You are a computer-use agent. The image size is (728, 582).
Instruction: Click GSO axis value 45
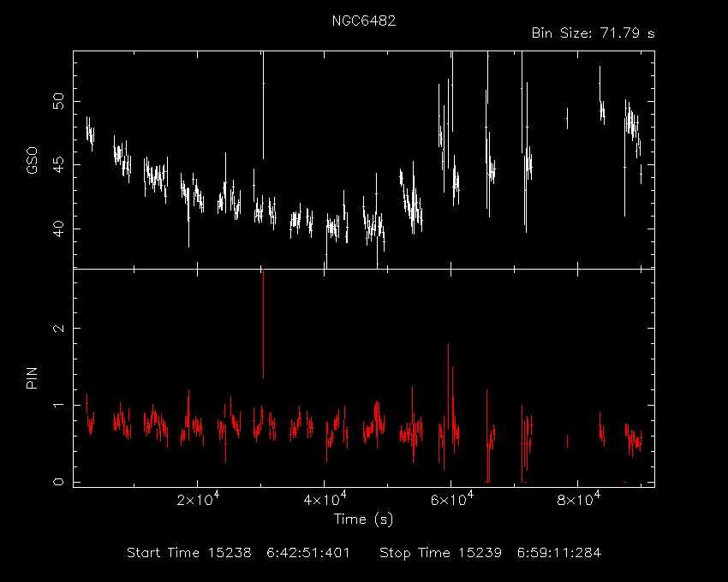coord(58,165)
